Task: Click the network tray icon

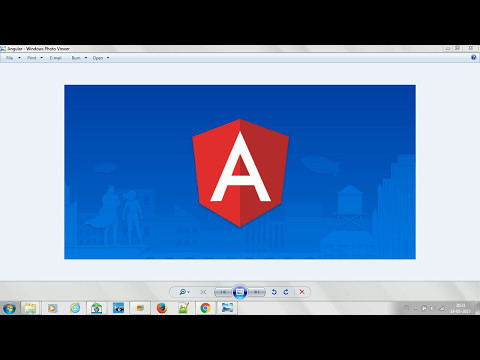Action: pos(441,308)
